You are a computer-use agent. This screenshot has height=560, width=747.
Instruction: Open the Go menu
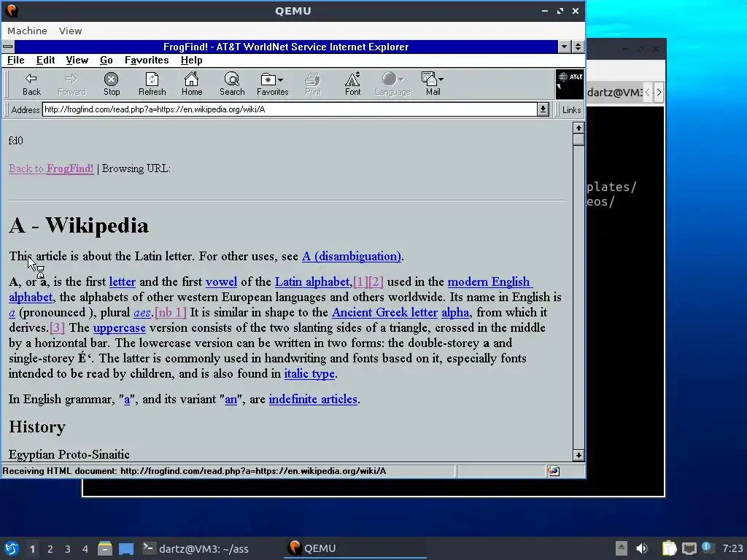[x=107, y=60]
